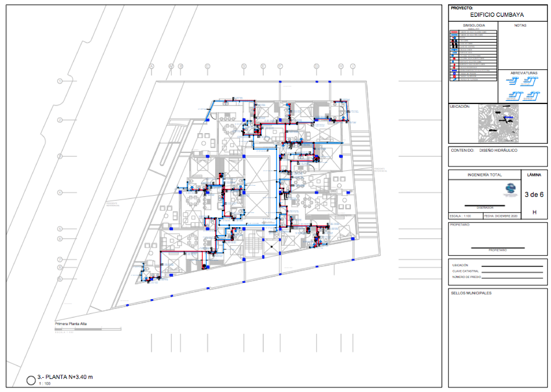The image size is (551, 392).
Task: Click grid bubble I at top right
Action: click(353, 66)
